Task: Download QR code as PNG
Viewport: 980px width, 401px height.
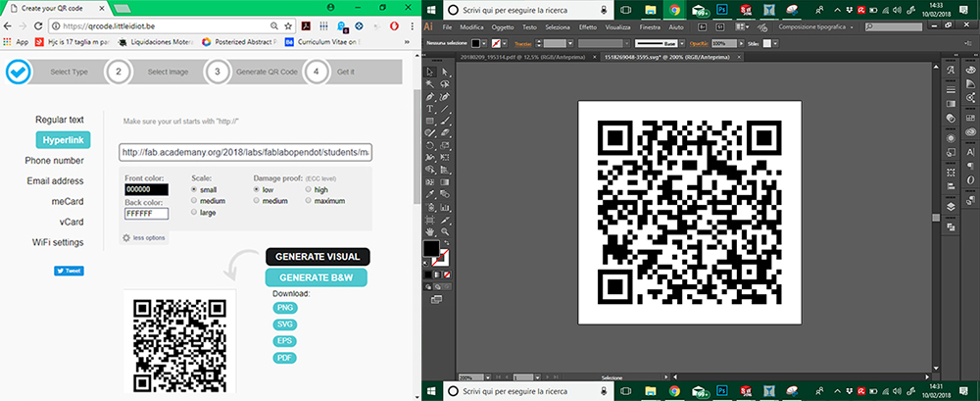Action: point(284,308)
